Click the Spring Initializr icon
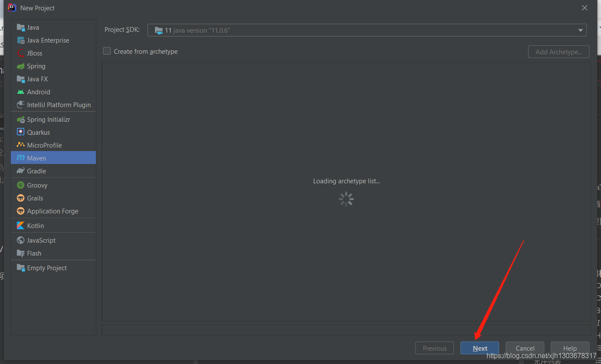601x364 pixels. pyautogui.click(x=21, y=120)
